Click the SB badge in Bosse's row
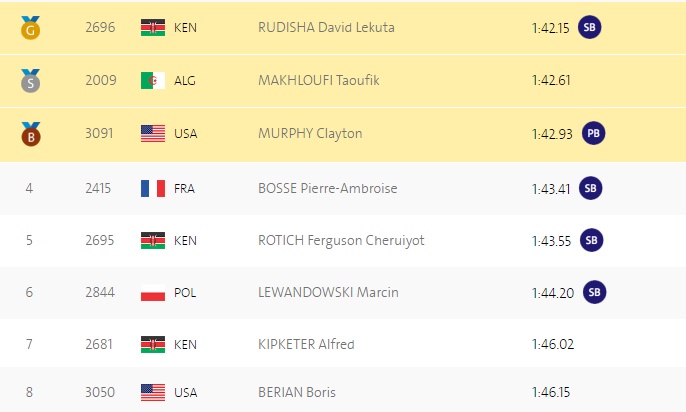The width and height of the screenshot is (686, 412). click(591, 188)
